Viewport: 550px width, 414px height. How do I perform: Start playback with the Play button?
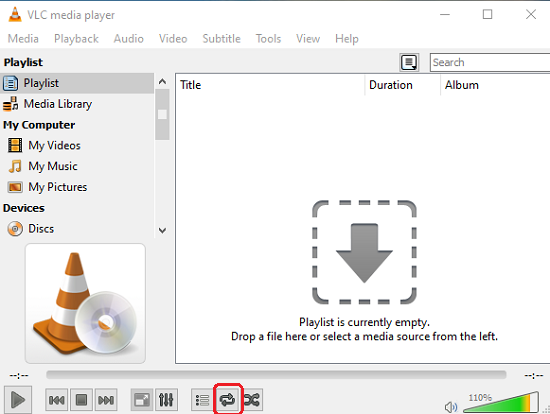pos(18,400)
